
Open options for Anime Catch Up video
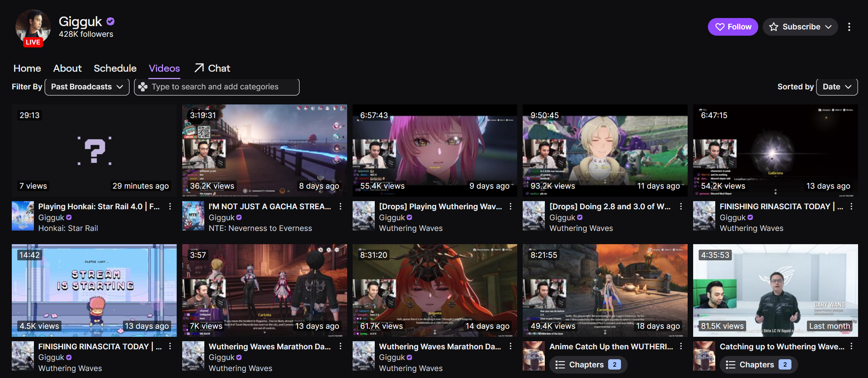[x=681, y=346]
